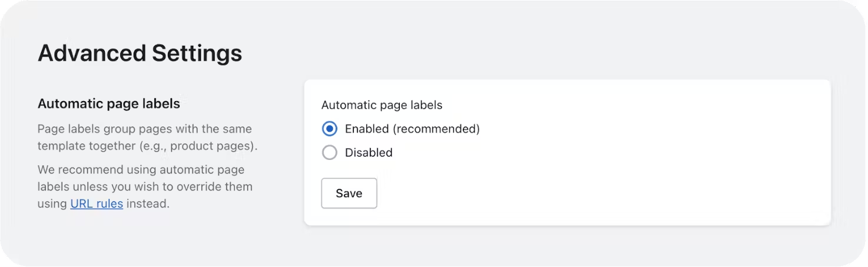
Task: Click the bold Automatic page labels section title
Action: tap(109, 104)
